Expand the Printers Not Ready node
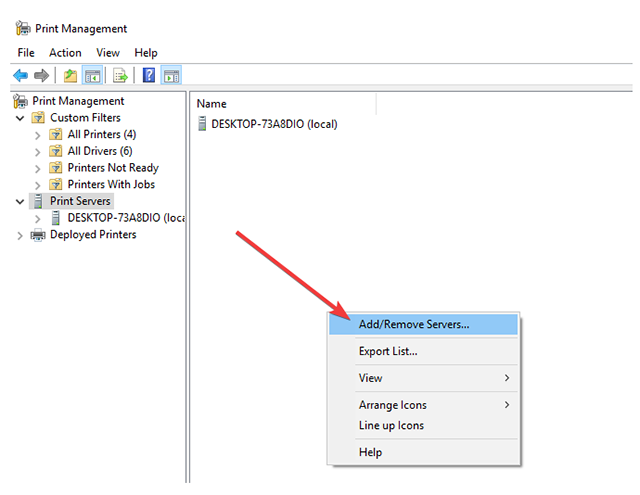Viewport: 640px width, 495px height. [38, 169]
